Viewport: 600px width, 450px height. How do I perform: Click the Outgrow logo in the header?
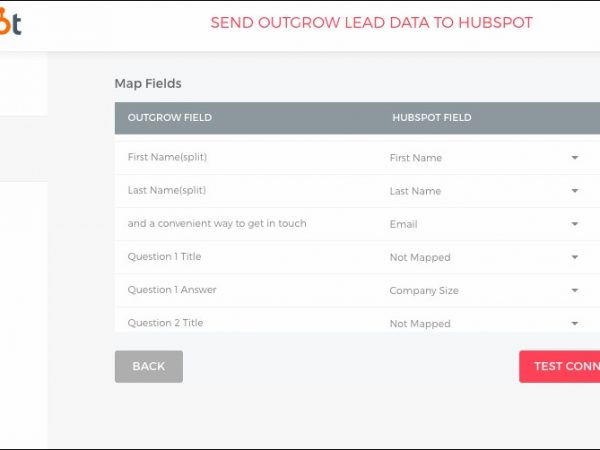point(11,22)
